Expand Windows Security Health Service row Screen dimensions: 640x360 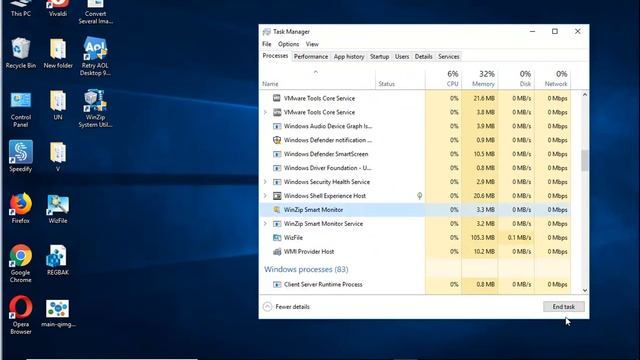tap(265, 182)
